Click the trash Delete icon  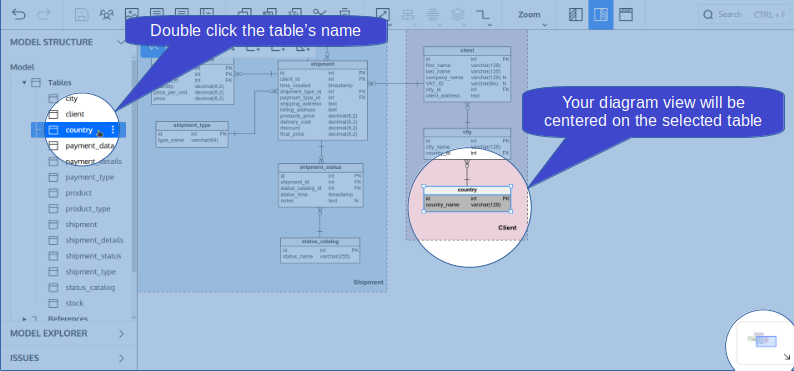tap(344, 14)
